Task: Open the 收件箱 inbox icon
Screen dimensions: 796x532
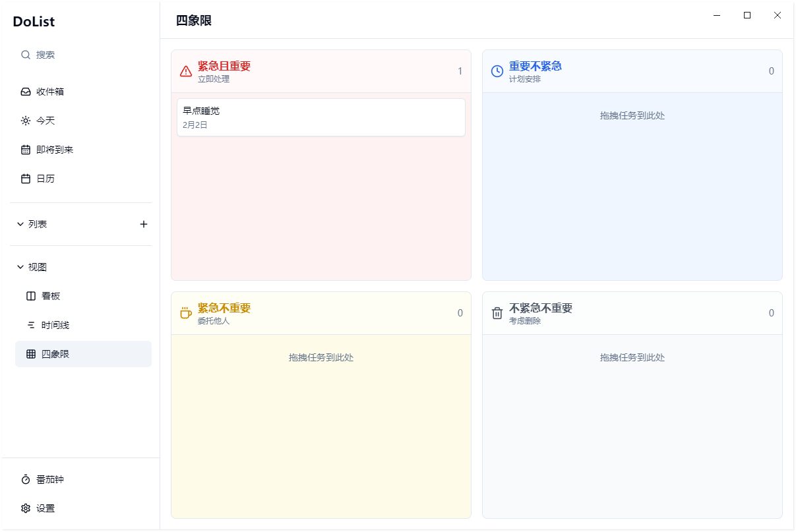Action: (x=25, y=92)
